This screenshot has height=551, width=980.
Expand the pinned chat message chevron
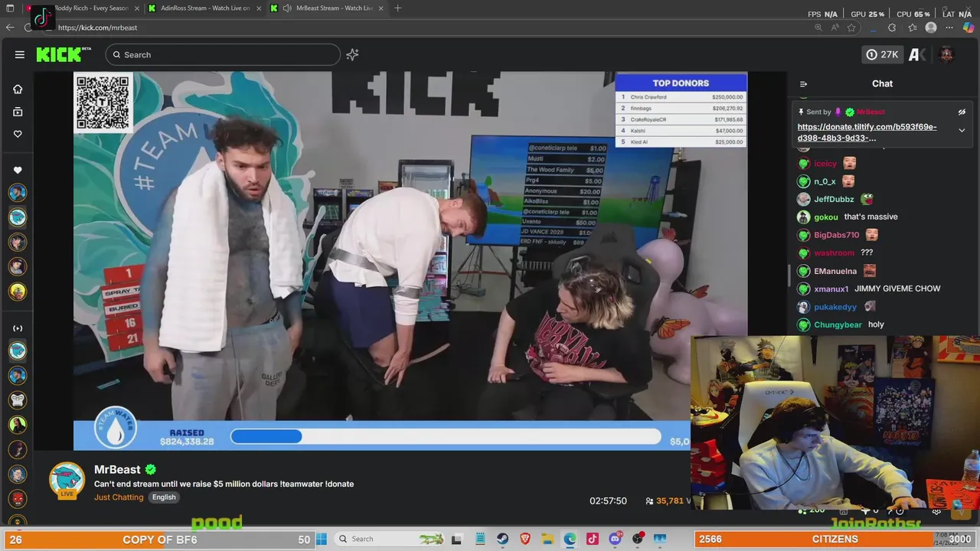click(x=962, y=130)
